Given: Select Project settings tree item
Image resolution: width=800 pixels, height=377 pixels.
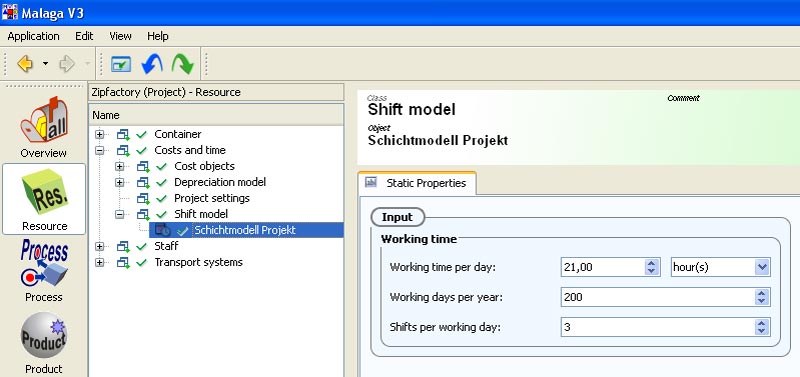Looking at the screenshot, I should [x=212, y=198].
